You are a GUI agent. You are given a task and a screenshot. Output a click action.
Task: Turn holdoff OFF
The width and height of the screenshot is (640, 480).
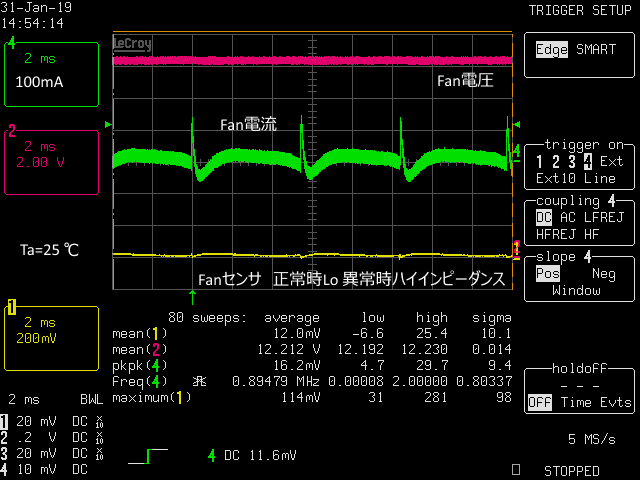pyautogui.click(x=540, y=402)
